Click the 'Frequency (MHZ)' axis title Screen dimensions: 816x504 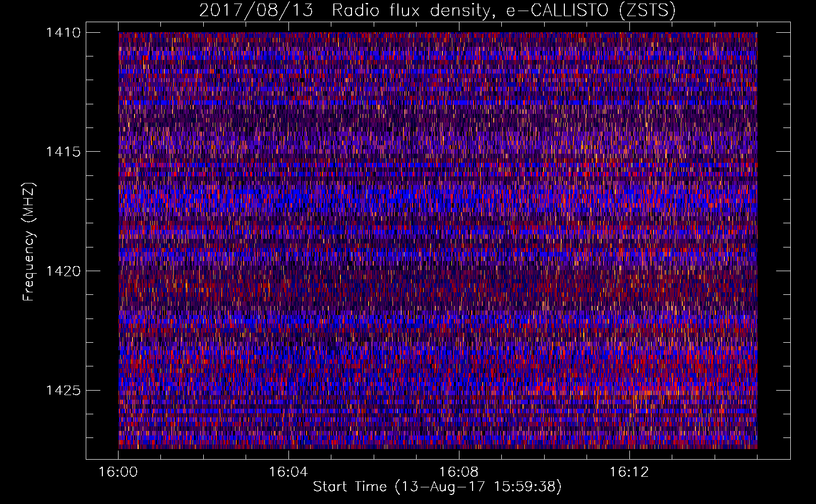(x=29, y=242)
